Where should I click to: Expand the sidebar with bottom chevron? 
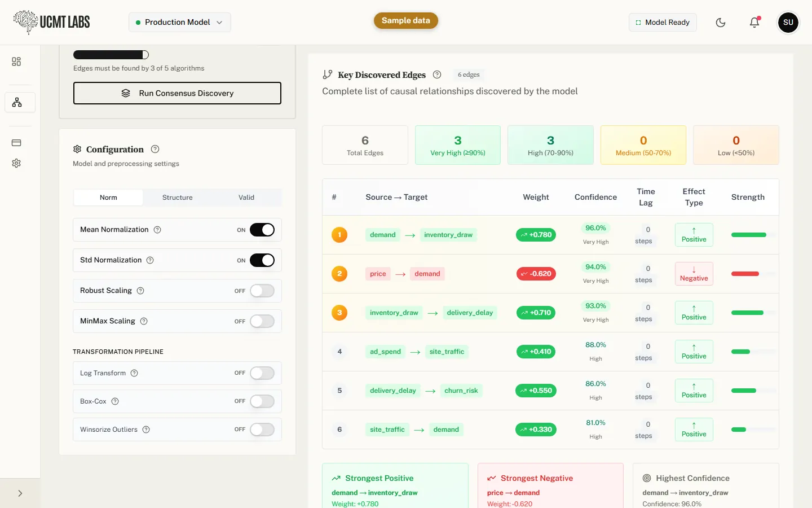20,493
